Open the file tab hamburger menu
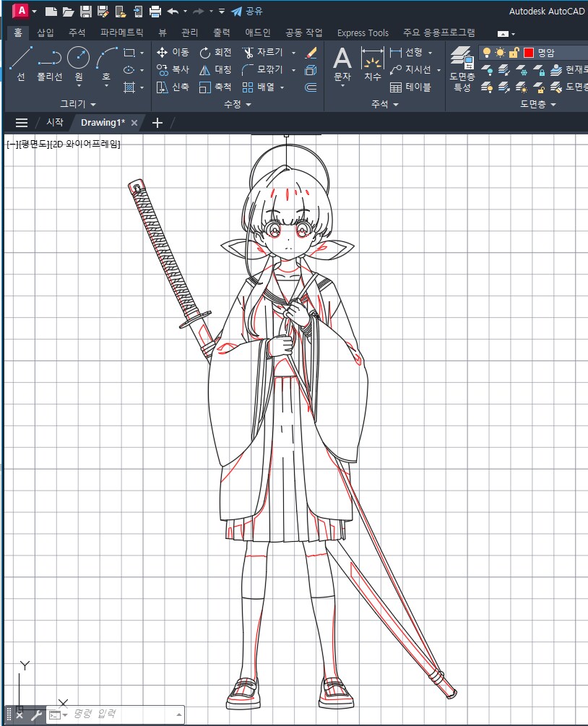This screenshot has height=726, width=588. pyautogui.click(x=22, y=123)
